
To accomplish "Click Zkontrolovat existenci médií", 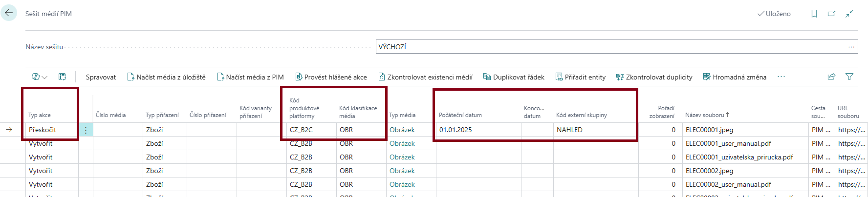I will pos(425,77).
